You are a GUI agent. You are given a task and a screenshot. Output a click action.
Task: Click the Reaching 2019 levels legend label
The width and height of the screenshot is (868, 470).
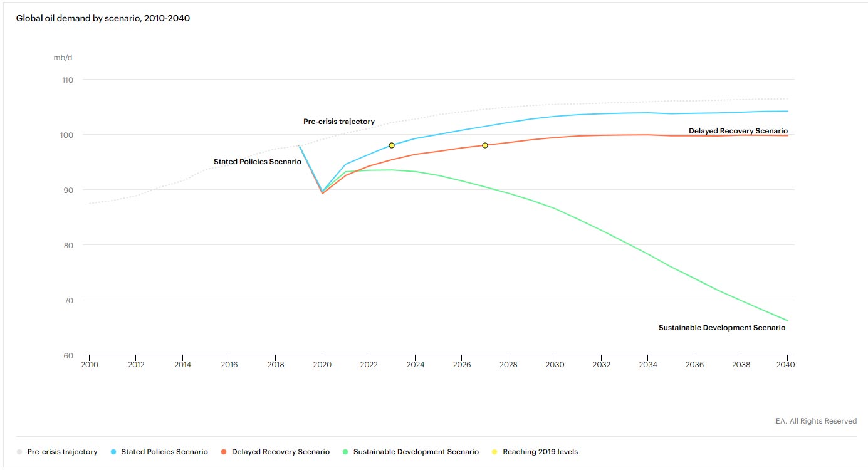click(x=540, y=451)
